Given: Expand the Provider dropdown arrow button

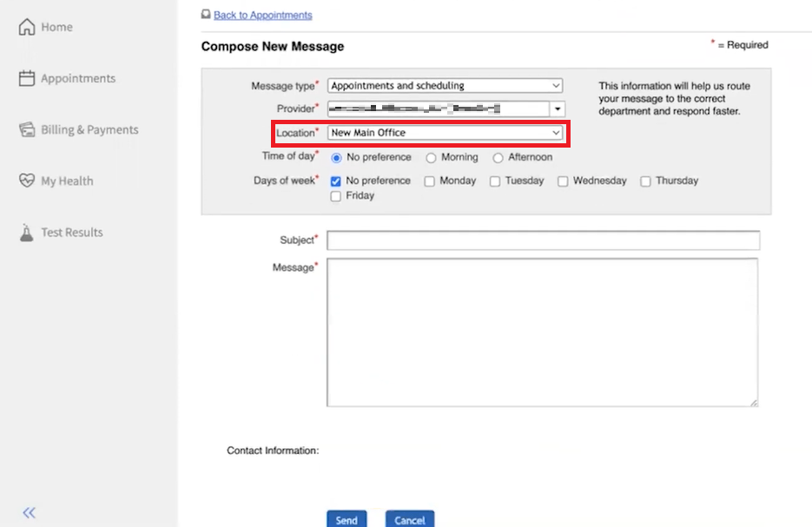Looking at the screenshot, I should pyautogui.click(x=558, y=109).
